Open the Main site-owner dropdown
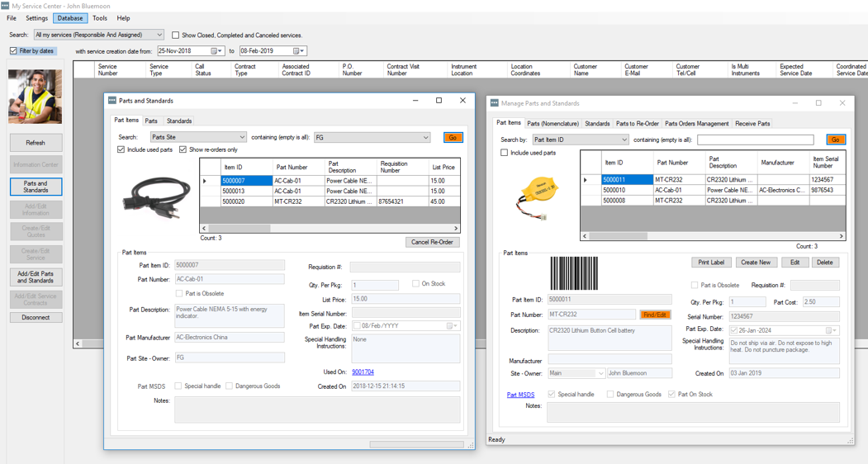This screenshot has width=868, height=464. 600,374
